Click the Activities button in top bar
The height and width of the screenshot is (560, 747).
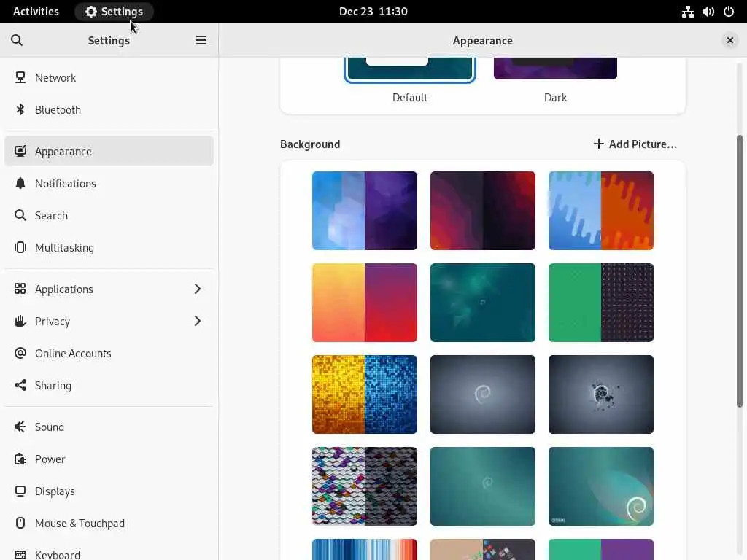coord(36,12)
